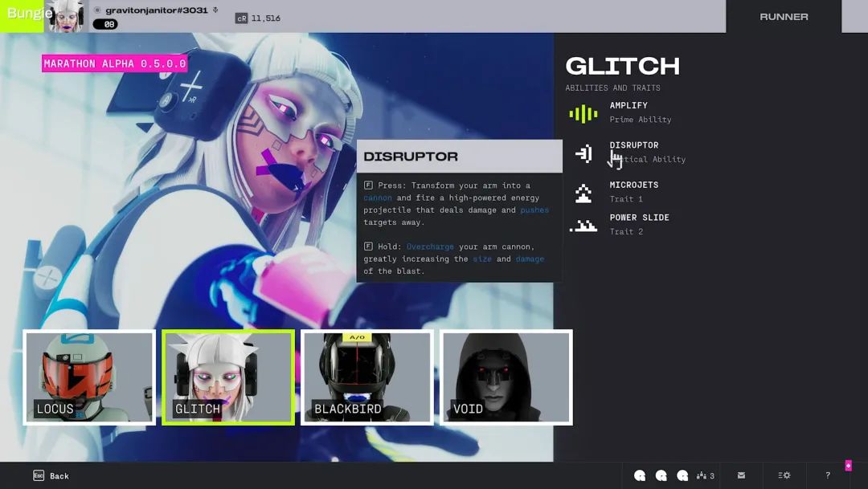This screenshot has height=489, width=868.
Task: Expand the arrow next to the username
Action: coord(215,10)
